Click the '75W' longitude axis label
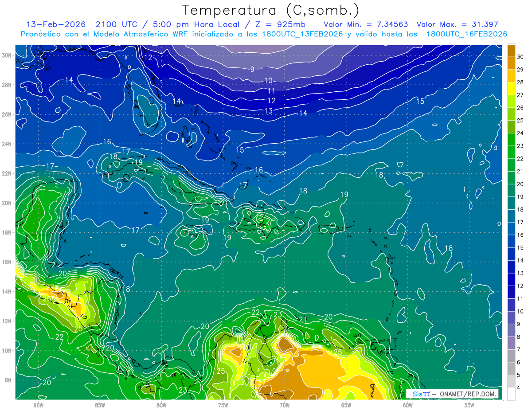 (x=223, y=405)
